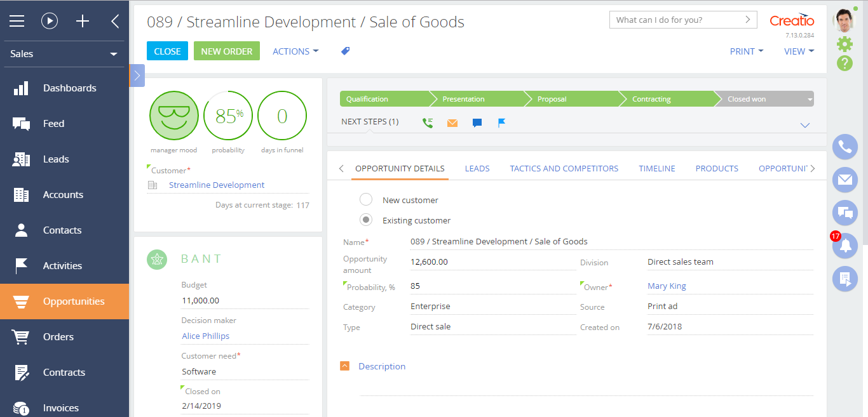Click the manager mood smiley indicator
This screenshot has width=868, height=417.
(x=174, y=116)
